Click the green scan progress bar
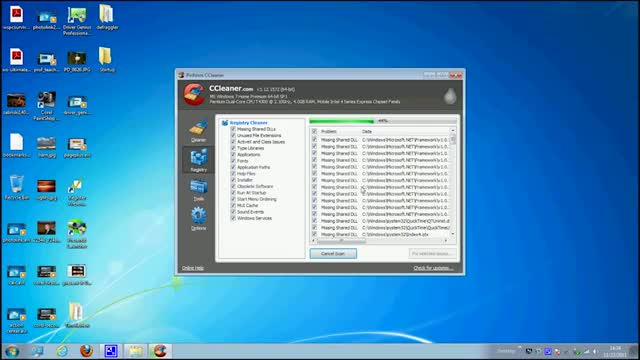The image size is (640, 360). tap(342, 121)
